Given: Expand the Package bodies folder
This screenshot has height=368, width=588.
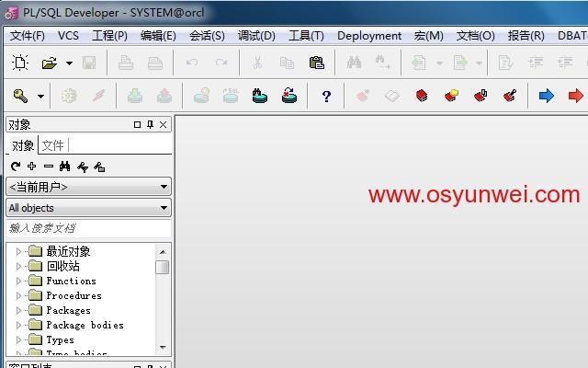Looking at the screenshot, I should [x=18, y=325].
